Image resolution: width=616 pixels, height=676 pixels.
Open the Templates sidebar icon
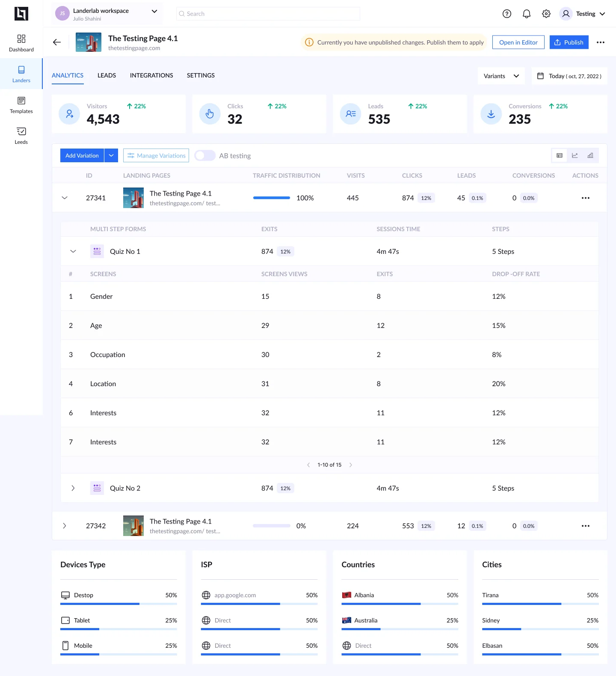[21, 105]
